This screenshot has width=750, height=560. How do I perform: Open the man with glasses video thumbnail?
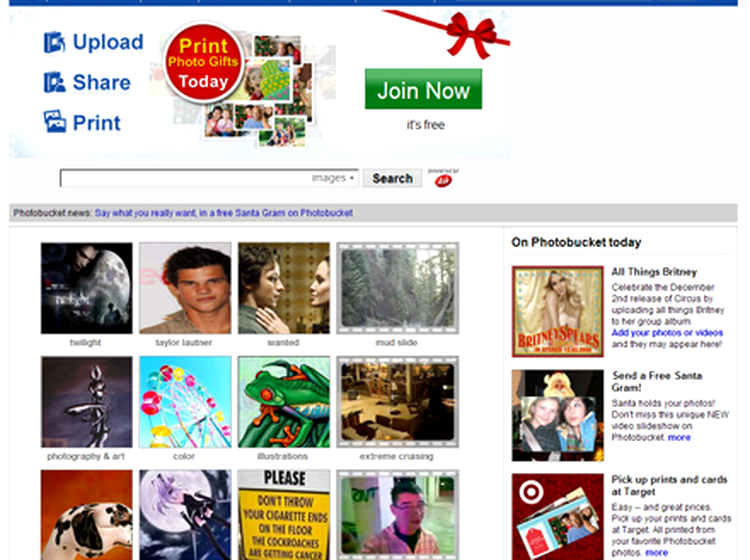[x=397, y=515]
